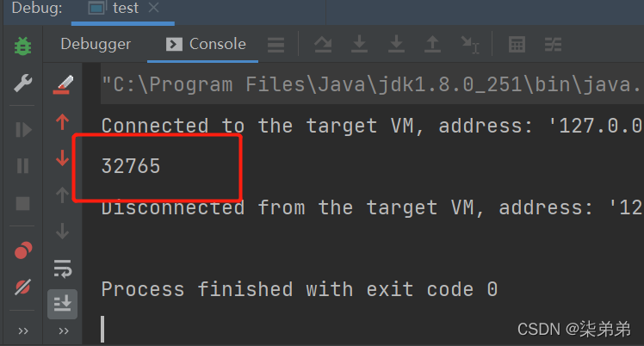This screenshot has height=346, width=644.
Task: Click the Step Over toolbar icon
Action: (x=323, y=44)
